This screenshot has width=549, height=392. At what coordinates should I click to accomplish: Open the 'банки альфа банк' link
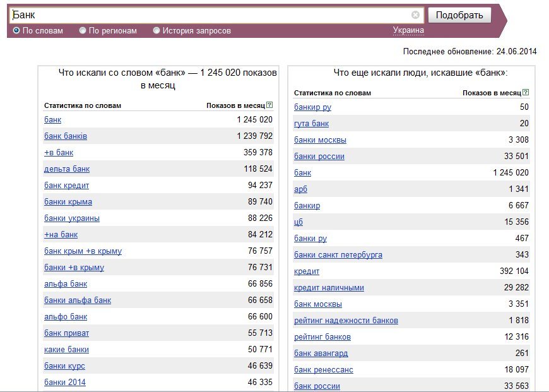(78, 300)
